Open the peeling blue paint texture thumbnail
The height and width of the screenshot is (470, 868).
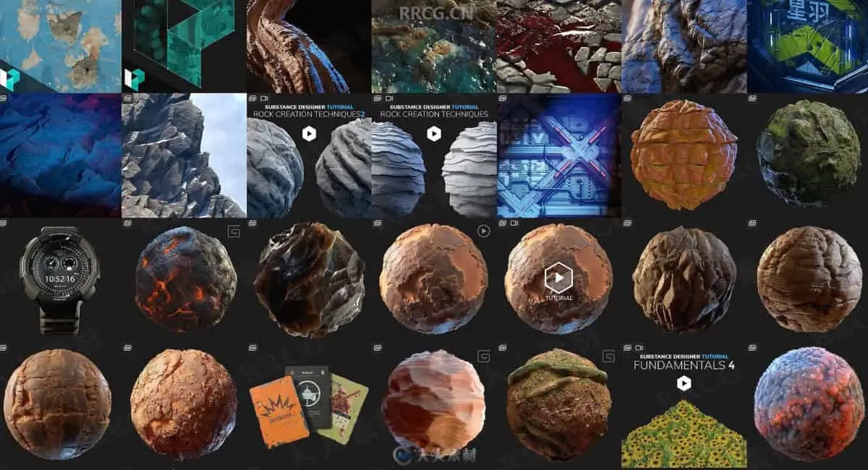tap(61, 46)
